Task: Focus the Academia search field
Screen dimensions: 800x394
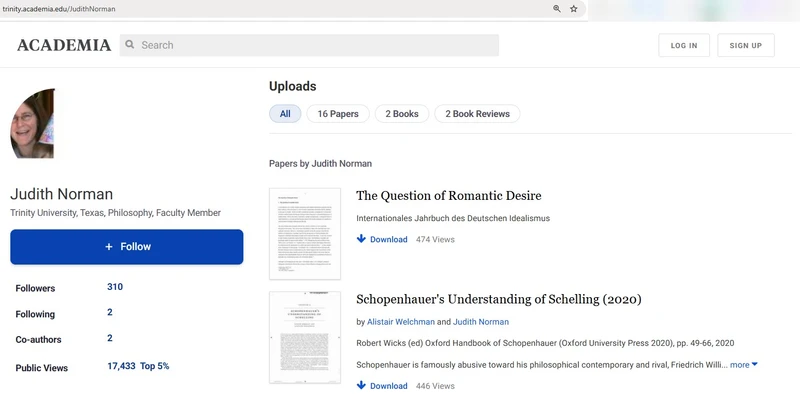Action: click(309, 45)
